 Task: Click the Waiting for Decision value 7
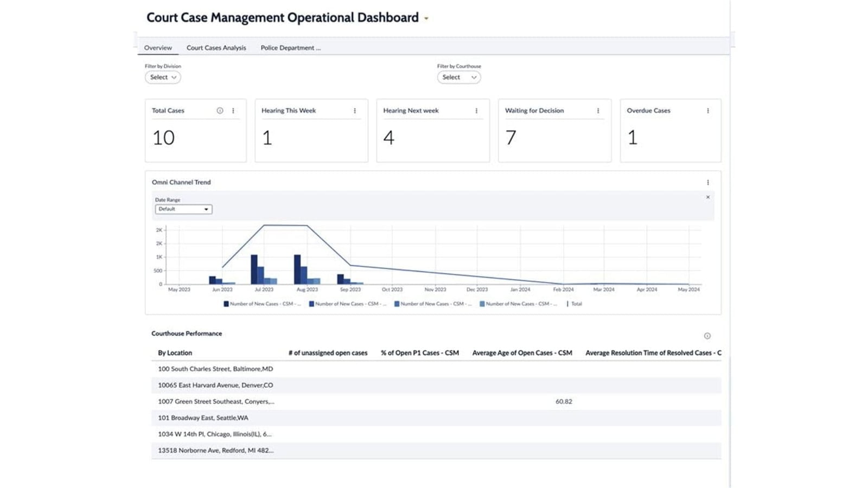point(510,138)
